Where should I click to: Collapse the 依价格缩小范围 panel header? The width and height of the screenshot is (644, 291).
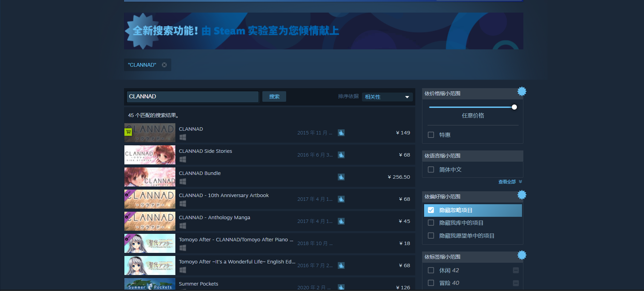[x=472, y=94]
